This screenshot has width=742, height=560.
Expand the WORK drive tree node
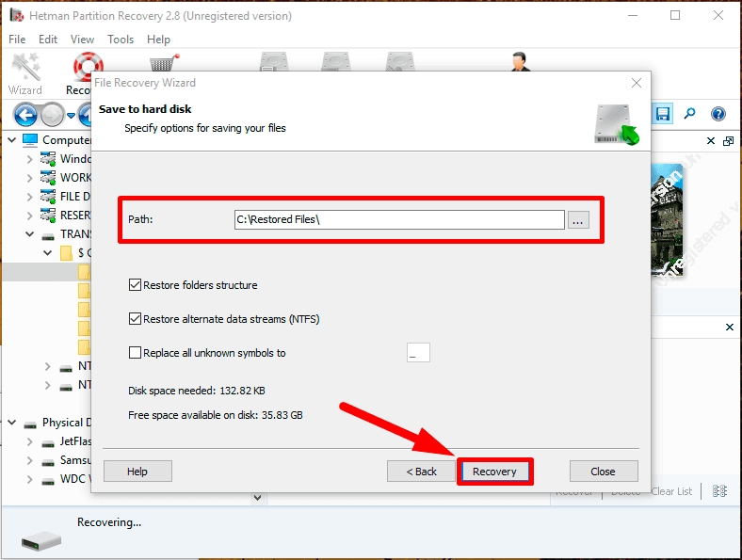coord(30,178)
